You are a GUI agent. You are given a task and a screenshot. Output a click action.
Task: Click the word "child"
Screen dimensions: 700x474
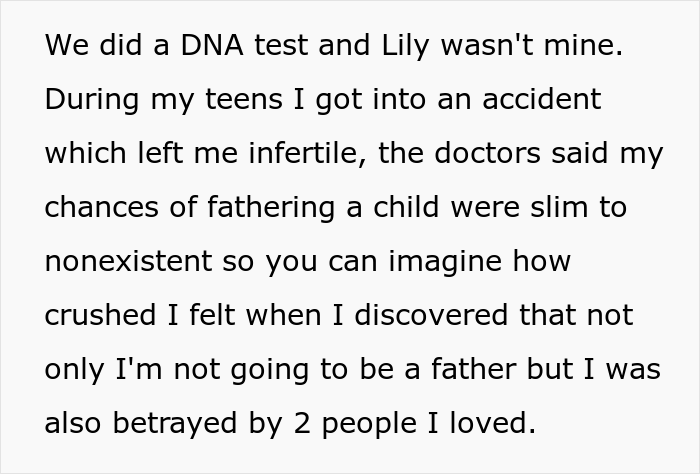point(409,208)
